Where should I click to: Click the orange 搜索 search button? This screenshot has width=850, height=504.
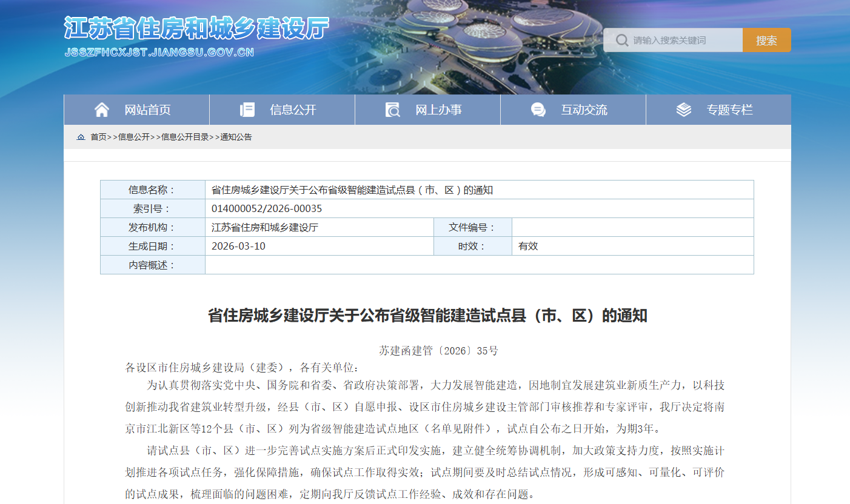point(766,39)
